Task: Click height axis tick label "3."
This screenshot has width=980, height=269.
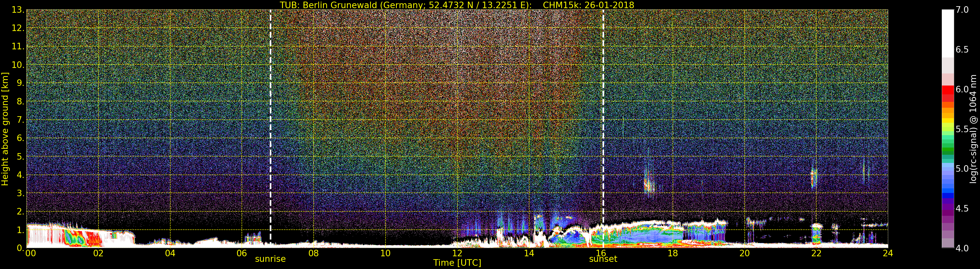Action: click(21, 193)
